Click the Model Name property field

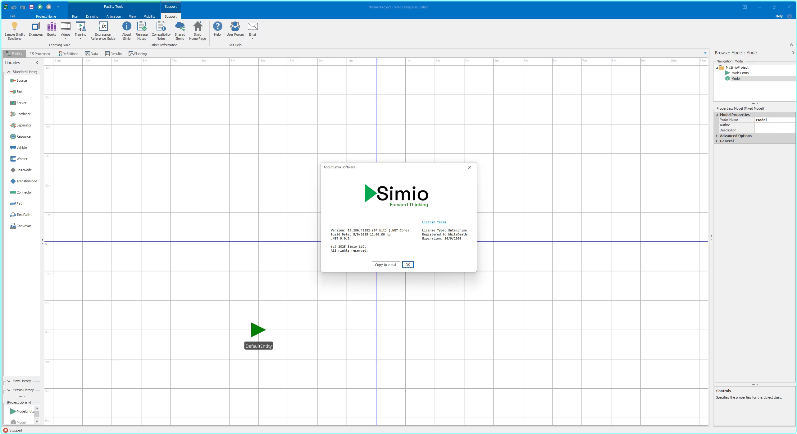(x=774, y=119)
